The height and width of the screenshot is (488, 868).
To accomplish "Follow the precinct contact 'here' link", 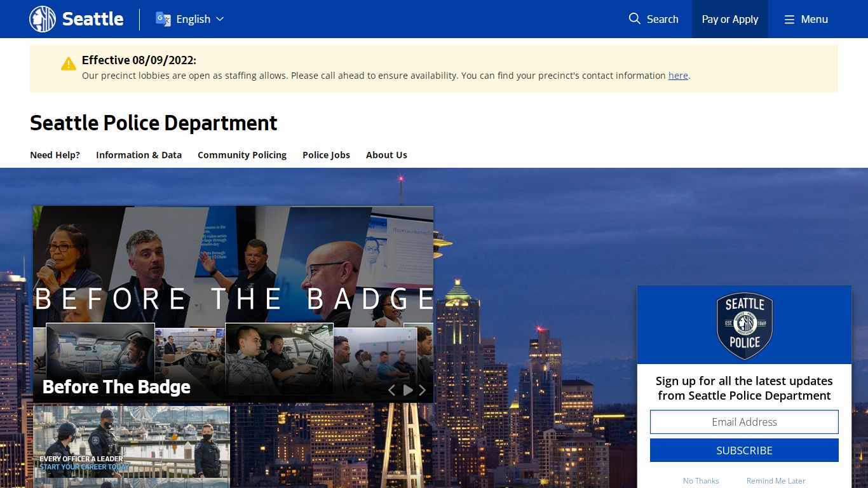I will pos(678,75).
